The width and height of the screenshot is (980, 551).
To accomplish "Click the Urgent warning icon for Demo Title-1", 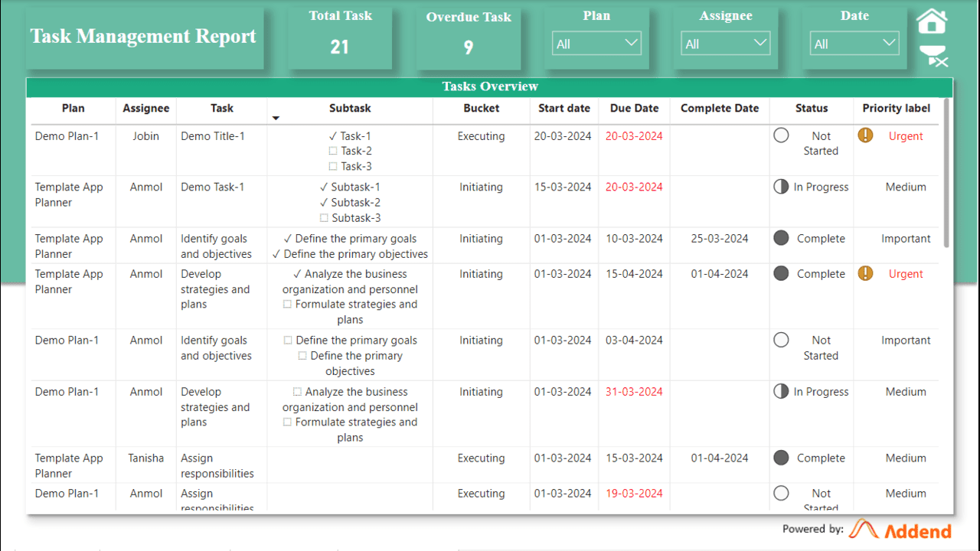I will (865, 135).
